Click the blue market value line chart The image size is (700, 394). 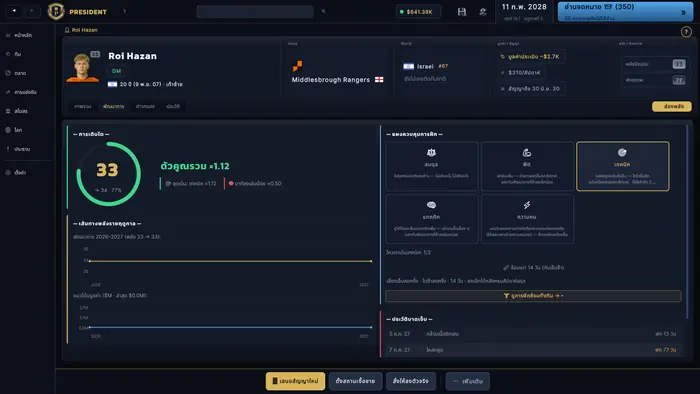coord(230,327)
